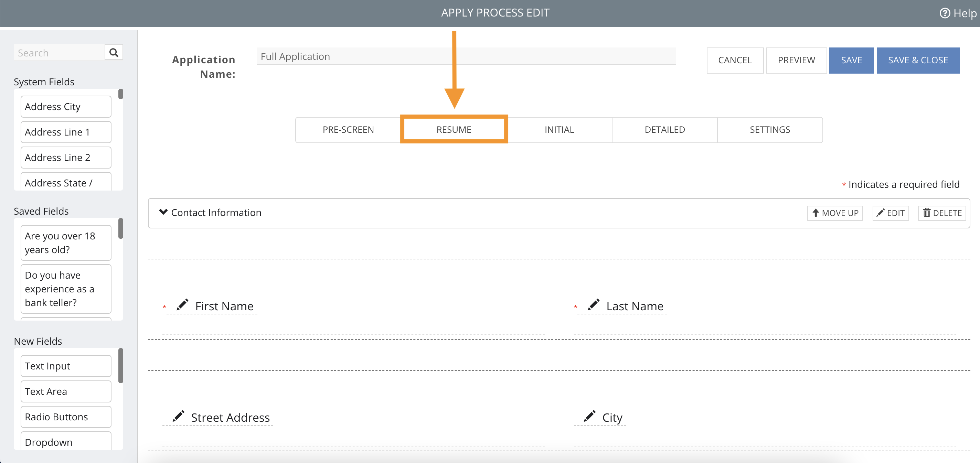Click MOVE UP on Contact Information

coord(835,213)
